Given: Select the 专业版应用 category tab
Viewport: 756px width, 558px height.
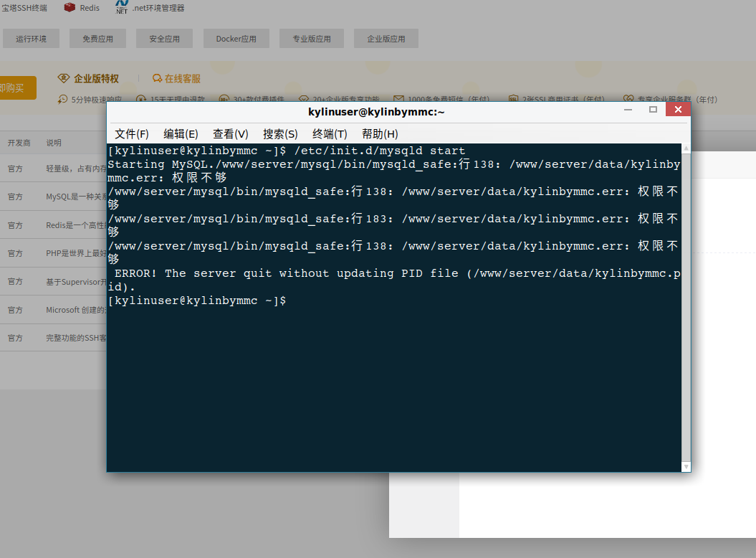Looking at the screenshot, I should click(312, 39).
